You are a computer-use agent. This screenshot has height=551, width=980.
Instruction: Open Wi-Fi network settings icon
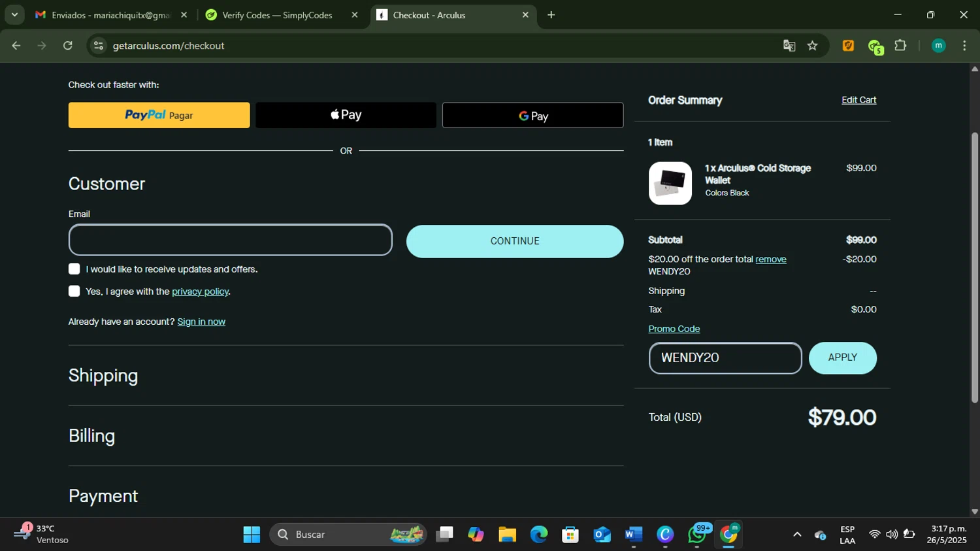(874, 535)
